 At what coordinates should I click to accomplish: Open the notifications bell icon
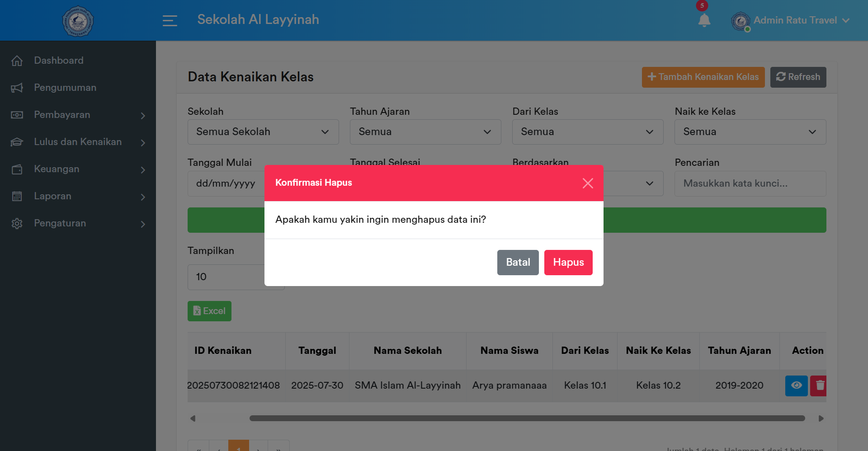[704, 21]
